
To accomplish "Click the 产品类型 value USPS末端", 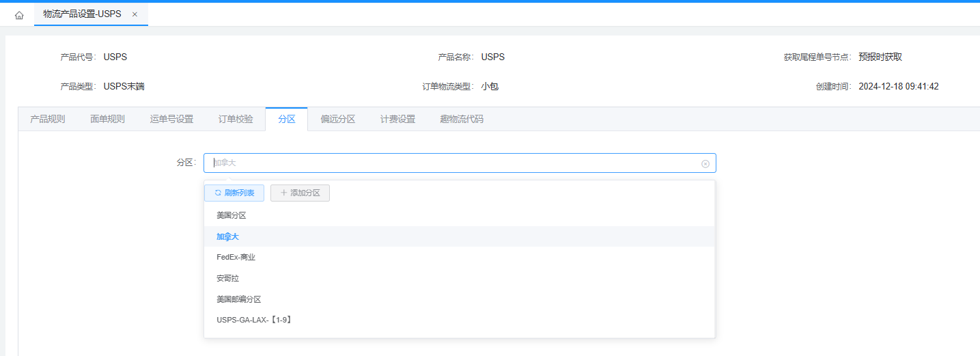I will pos(124,87).
